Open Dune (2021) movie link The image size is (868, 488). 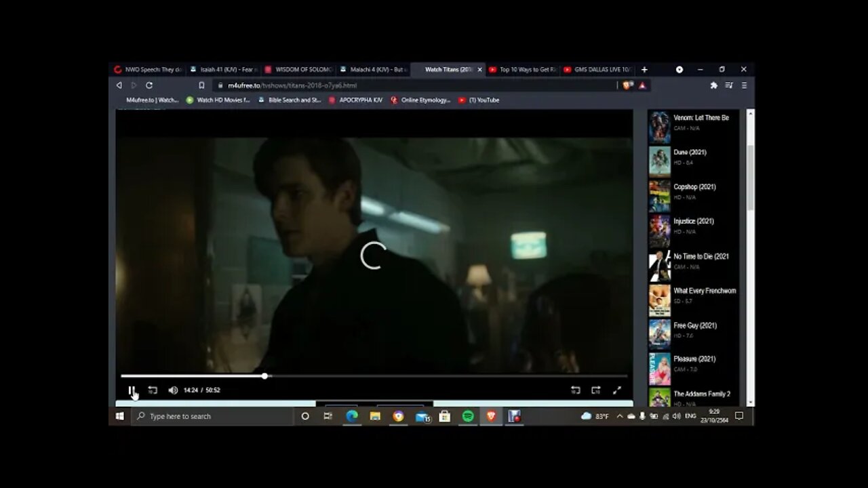(690, 152)
